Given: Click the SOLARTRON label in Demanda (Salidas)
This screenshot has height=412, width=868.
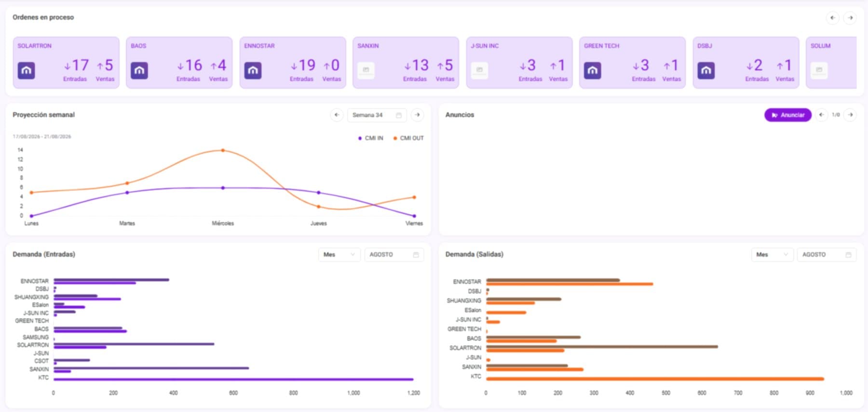Looking at the screenshot, I should click(x=465, y=348).
